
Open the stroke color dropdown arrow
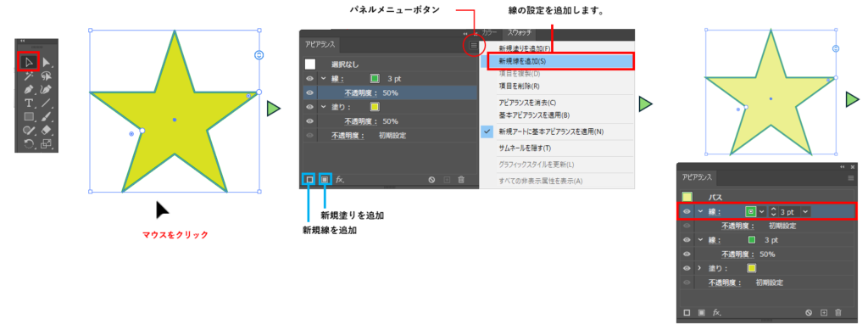click(x=761, y=211)
